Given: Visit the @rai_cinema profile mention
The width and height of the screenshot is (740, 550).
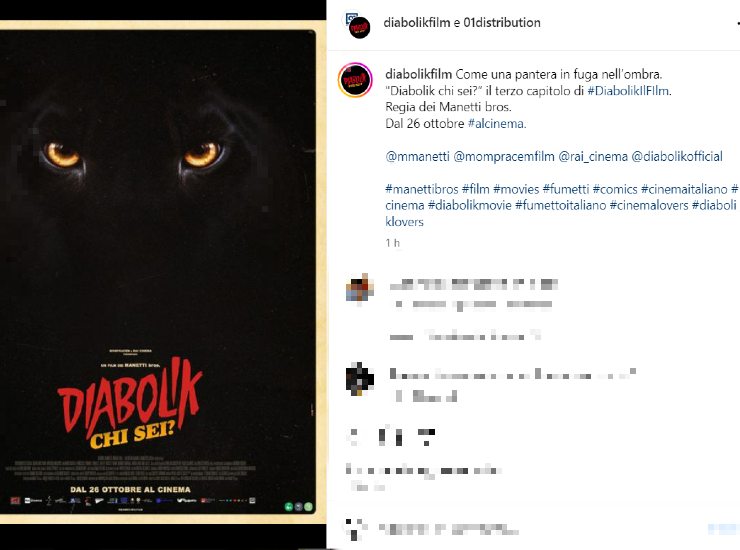Looking at the screenshot, I should (x=593, y=156).
